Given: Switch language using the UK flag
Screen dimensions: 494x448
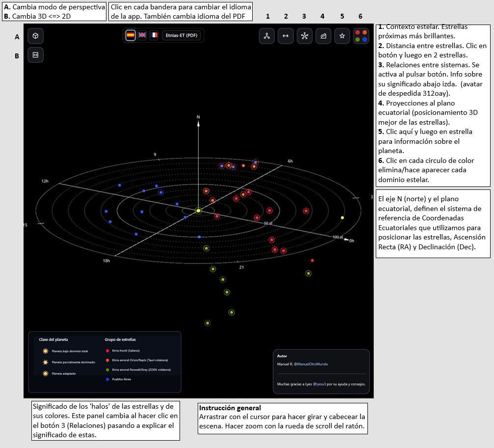Looking at the screenshot, I should [142, 35].
